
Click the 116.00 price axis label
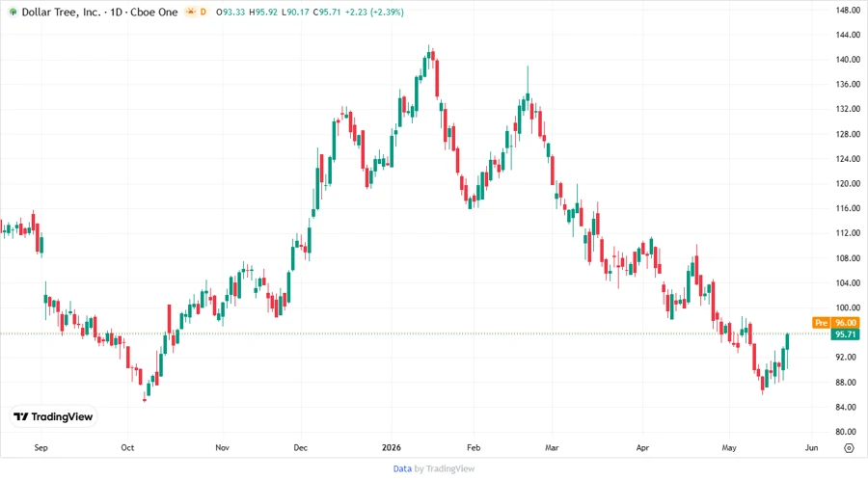click(848, 208)
